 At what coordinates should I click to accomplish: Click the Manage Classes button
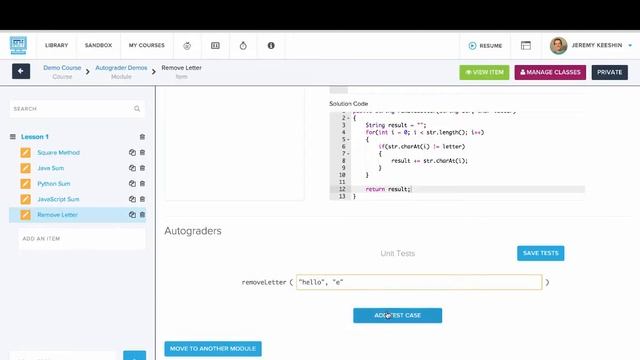click(550, 72)
